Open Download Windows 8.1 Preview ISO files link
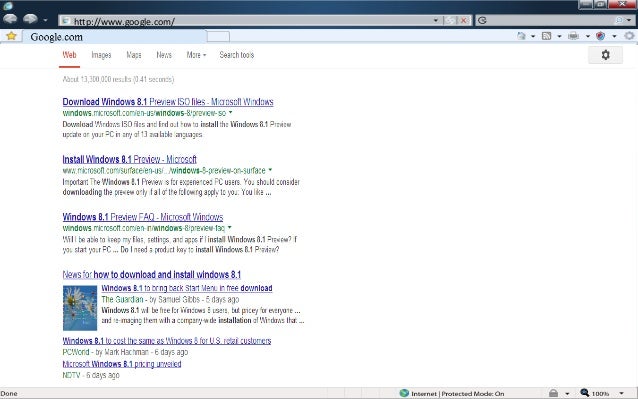638x399 pixels. tap(168, 102)
